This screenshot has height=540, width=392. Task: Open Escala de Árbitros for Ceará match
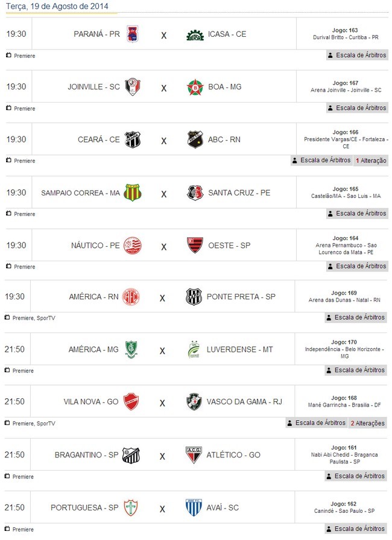(321, 160)
